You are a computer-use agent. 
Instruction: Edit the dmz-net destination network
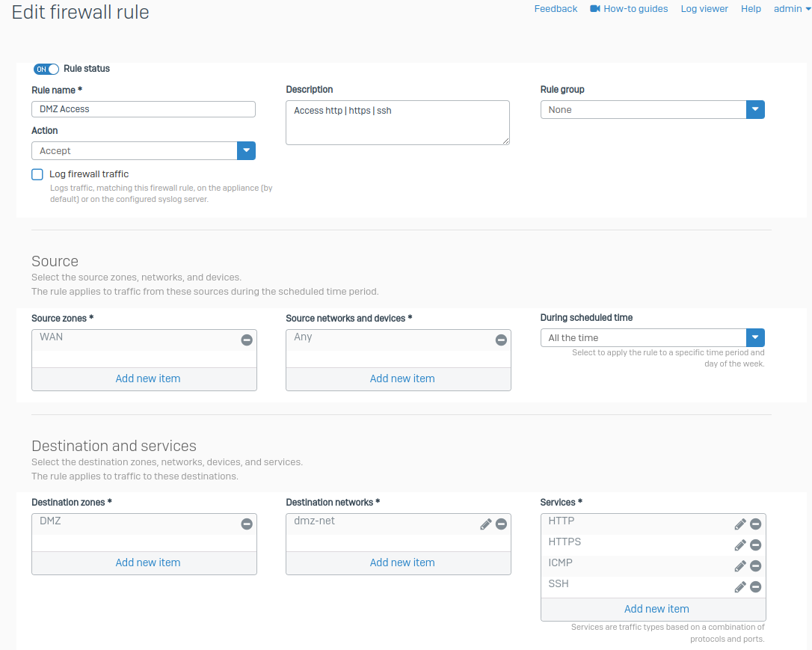(x=486, y=524)
